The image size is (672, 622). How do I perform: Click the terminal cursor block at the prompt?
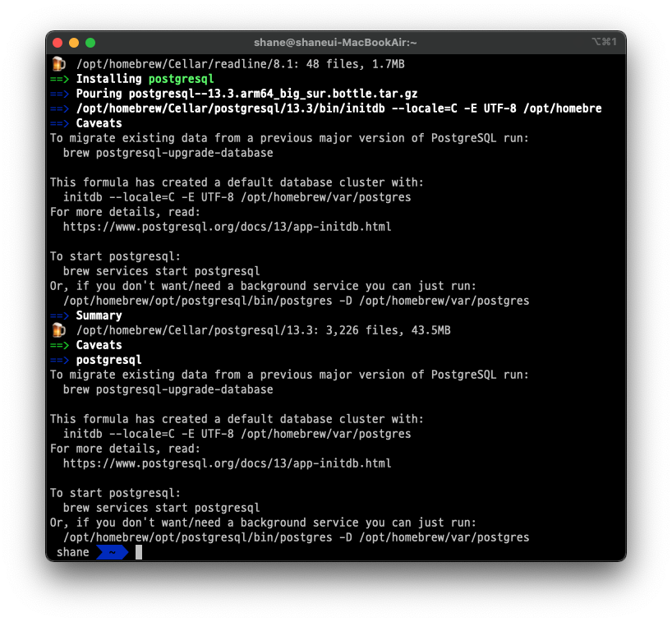139,552
